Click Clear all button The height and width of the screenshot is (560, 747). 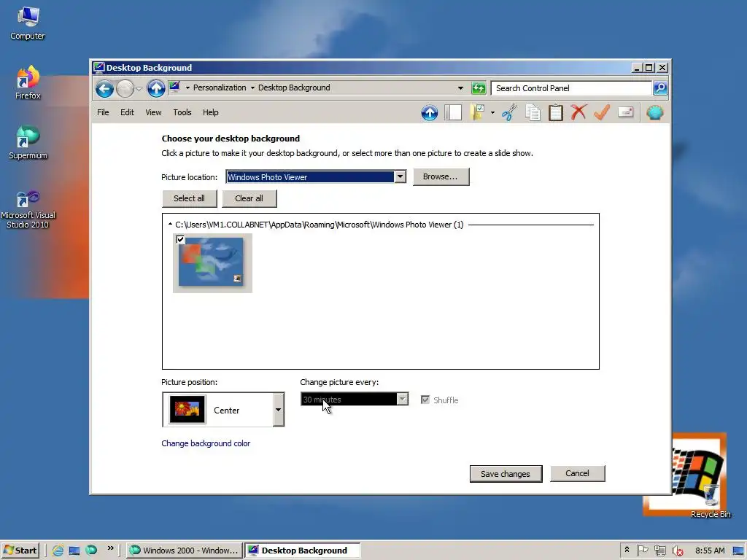click(x=249, y=198)
